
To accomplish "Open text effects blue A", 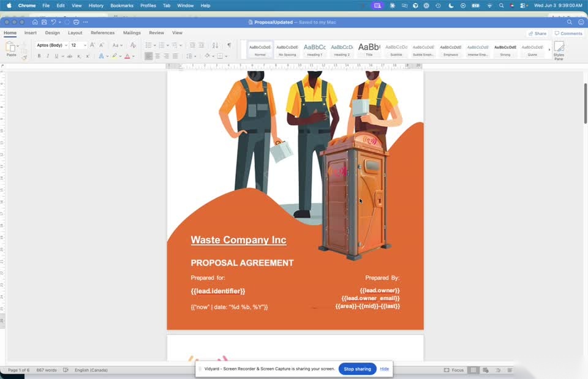I will pyautogui.click(x=101, y=56).
